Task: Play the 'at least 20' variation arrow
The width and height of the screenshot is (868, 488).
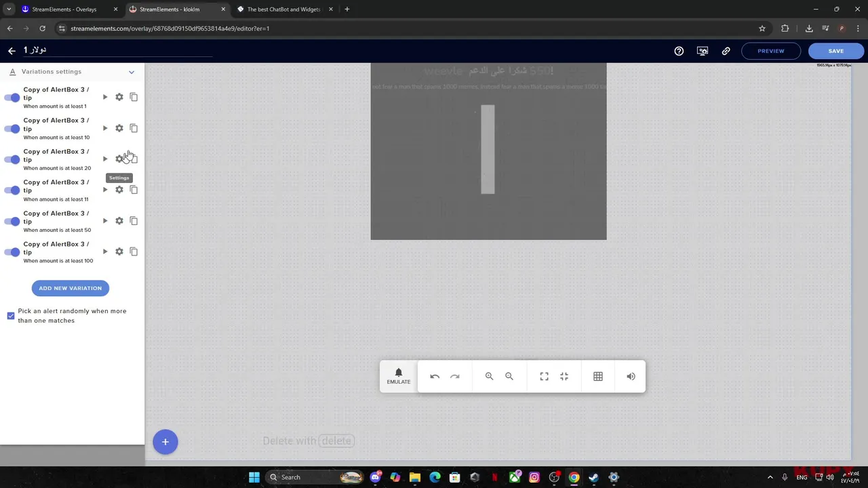Action: coord(105,159)
